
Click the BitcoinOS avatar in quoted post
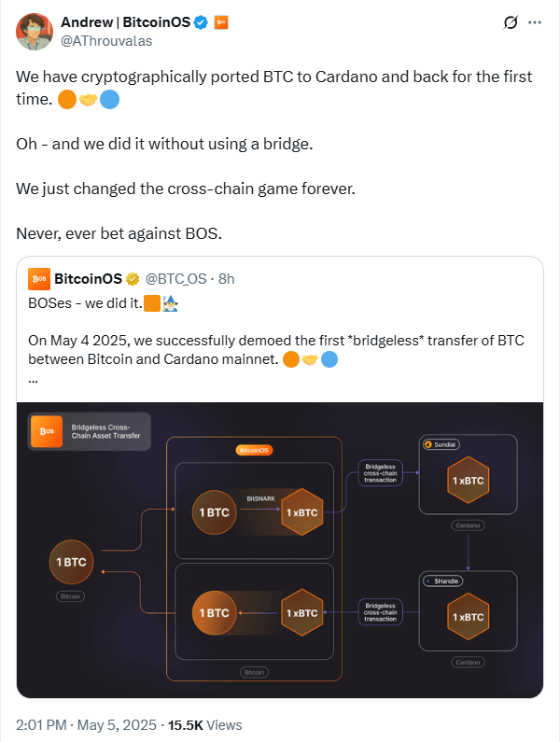39,277
